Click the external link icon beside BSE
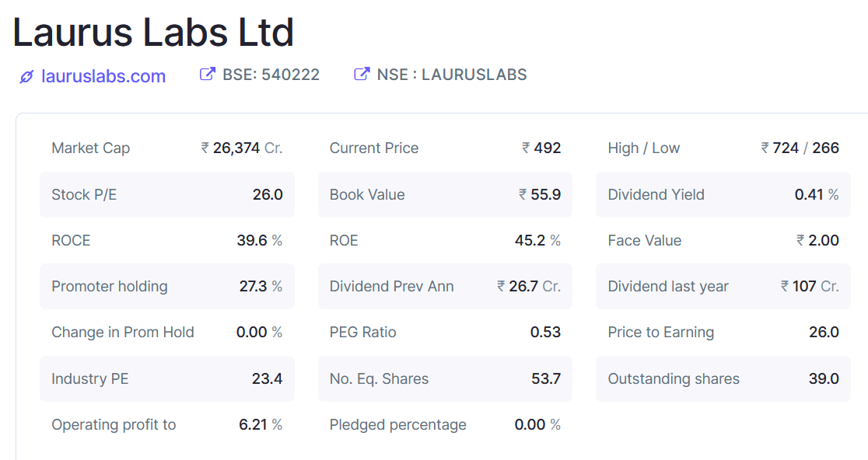The image size is (868, 460). (207, 75)
